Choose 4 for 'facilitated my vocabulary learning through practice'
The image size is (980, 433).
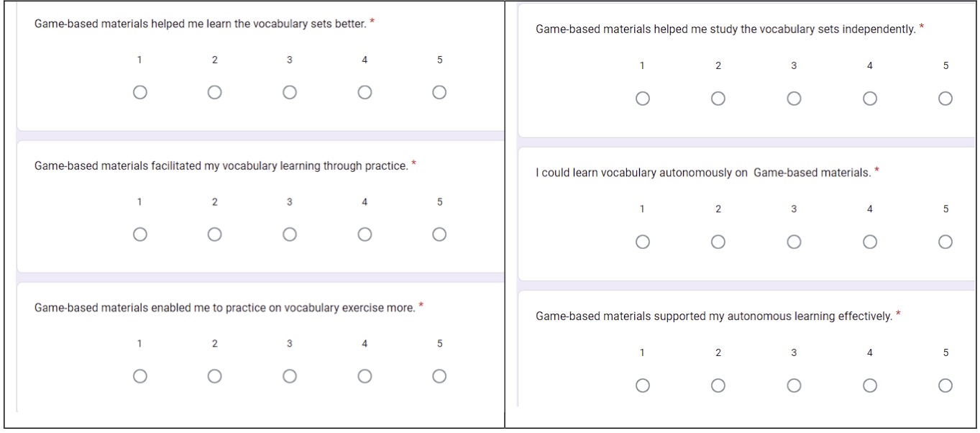[x=365, y=234]
